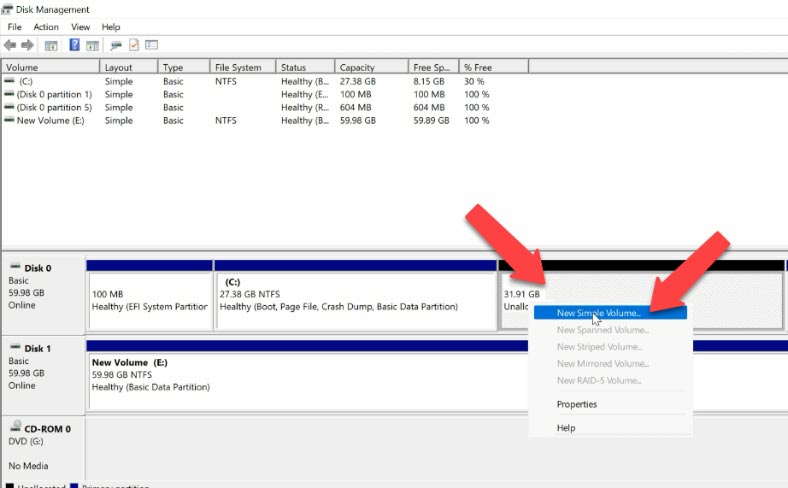Click the drive-shaped toolbar icon
This screenshot has height=488, width=788.
(x=116, y=46)
